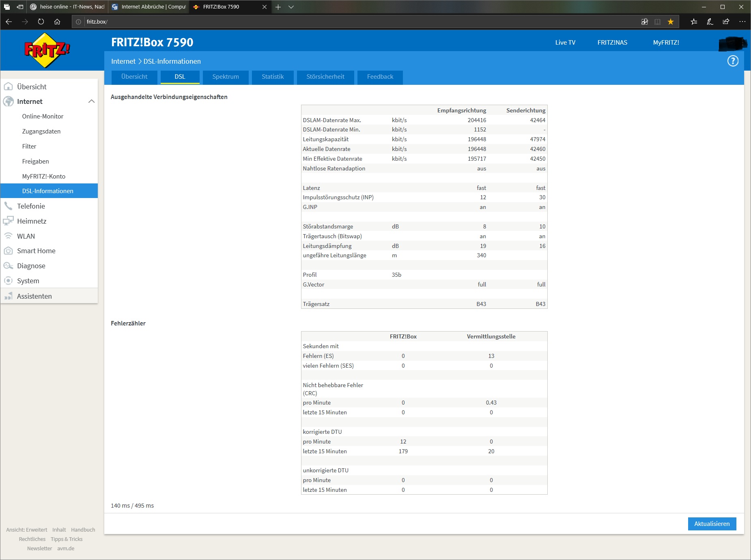Show tab previews chevron

click(x=291, y=7)
